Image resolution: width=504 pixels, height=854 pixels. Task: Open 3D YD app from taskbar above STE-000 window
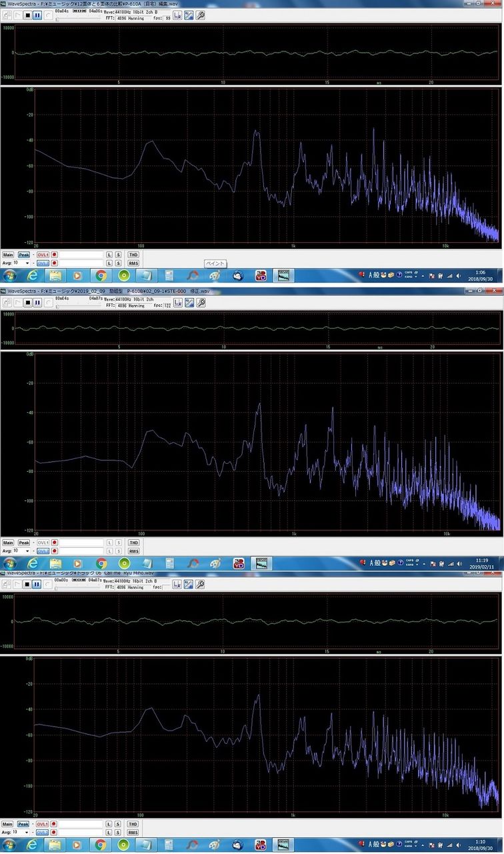tap(261, 275)
